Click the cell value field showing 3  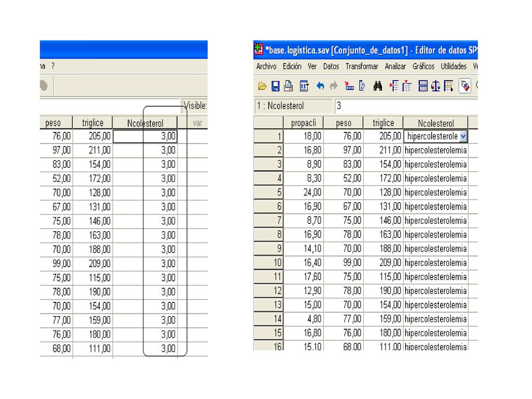406,106
